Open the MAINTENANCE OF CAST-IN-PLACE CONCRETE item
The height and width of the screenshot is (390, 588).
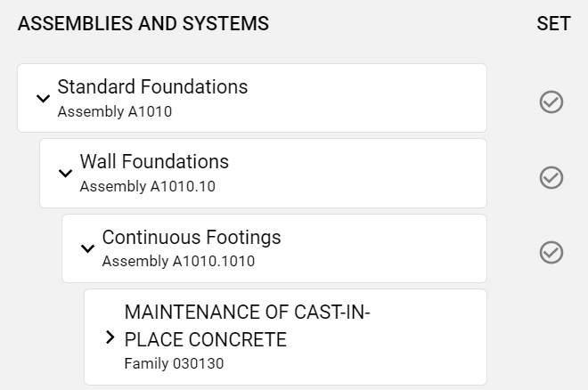click(x=247, y=326)
